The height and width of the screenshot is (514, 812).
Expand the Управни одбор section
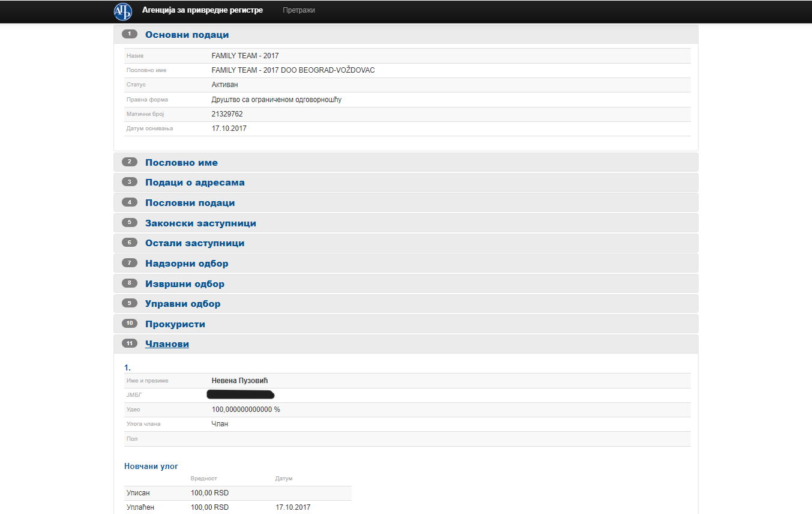click(x=182, y=304)
